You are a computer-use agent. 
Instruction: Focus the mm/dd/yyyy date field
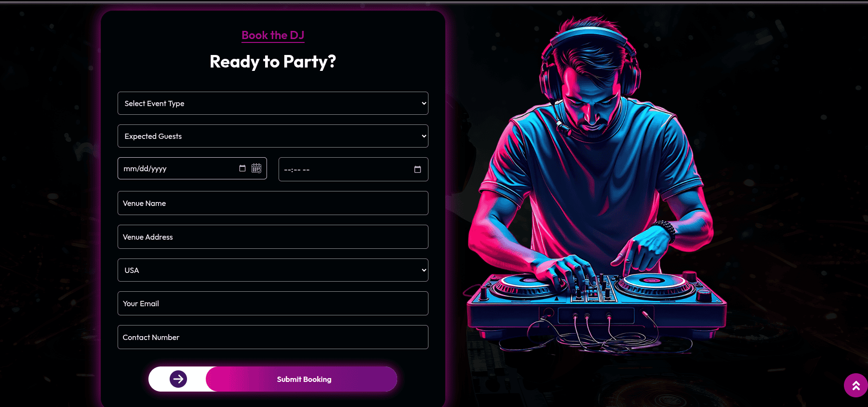point(192,168)
